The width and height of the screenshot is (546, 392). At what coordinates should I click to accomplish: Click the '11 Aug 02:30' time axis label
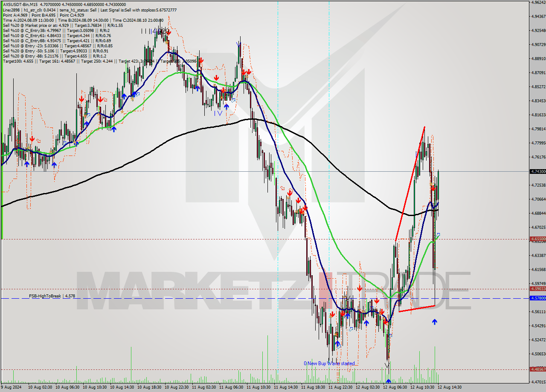[204, 387]
